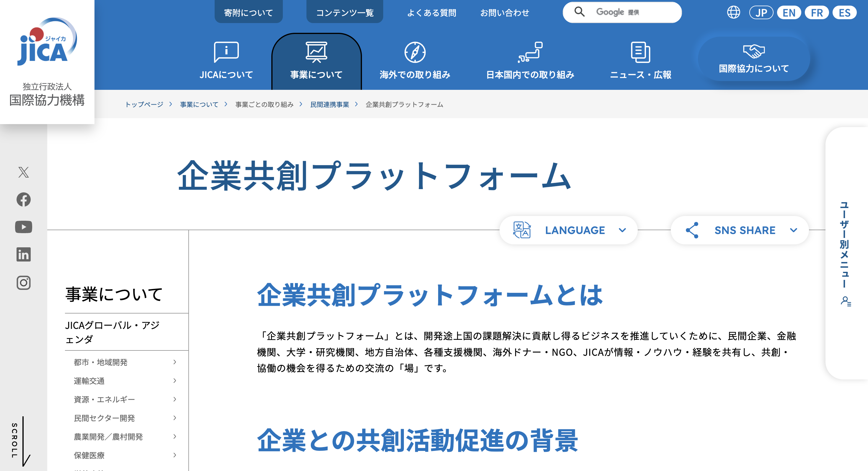Expand the LANGUAGE dropdown
Screen dimensions: 868x471
568,230
